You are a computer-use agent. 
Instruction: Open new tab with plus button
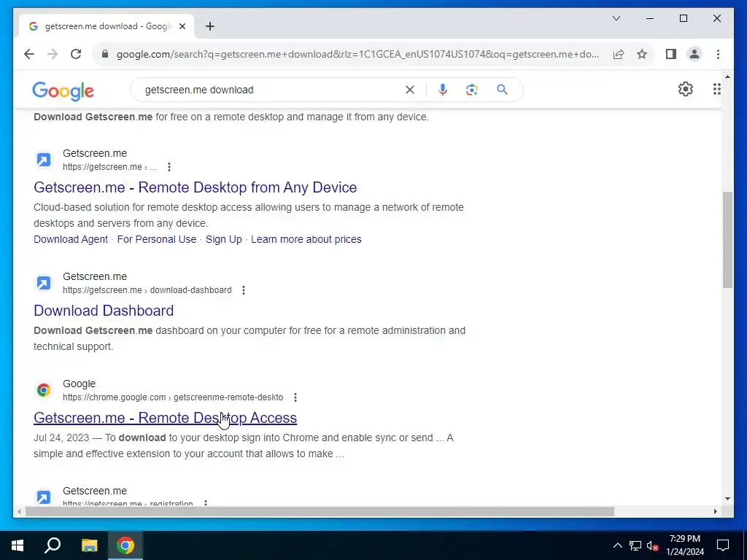[x=210, y=26]
